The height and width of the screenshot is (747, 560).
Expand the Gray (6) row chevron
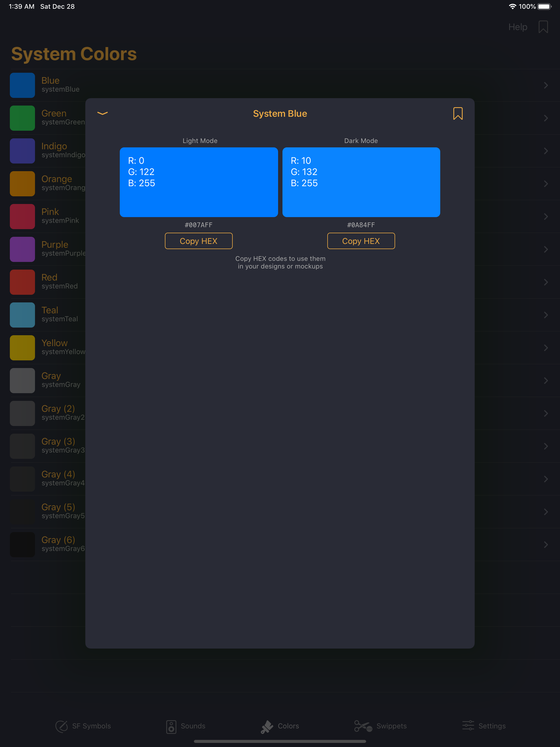546,545
